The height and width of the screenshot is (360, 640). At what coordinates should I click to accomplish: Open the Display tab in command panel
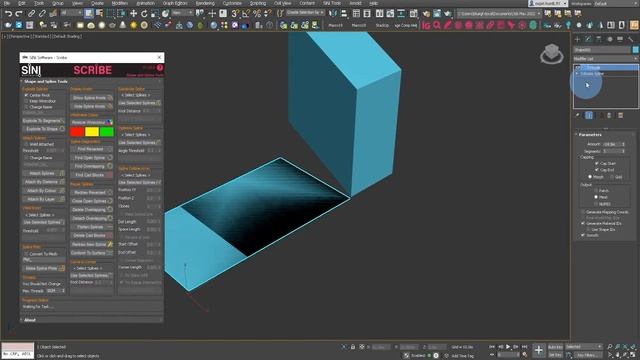620,39
